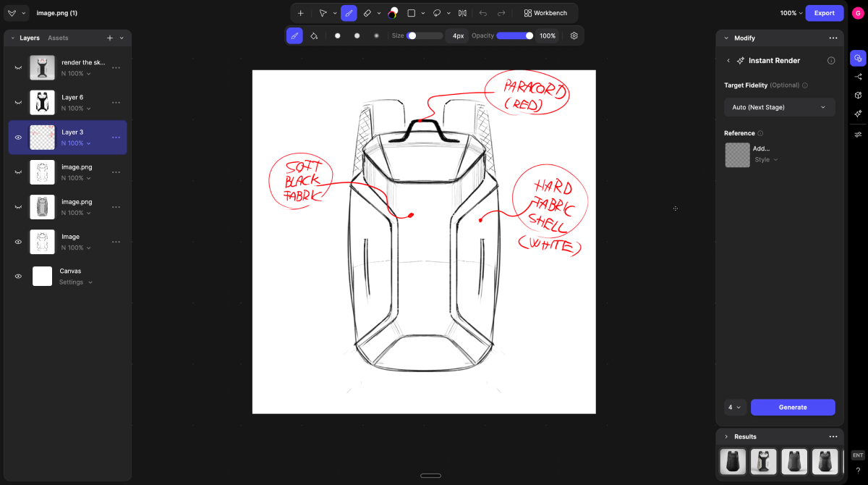Open the foreground/background color picker
This screenshot has width=868, height=485.
tap(393, 13)
